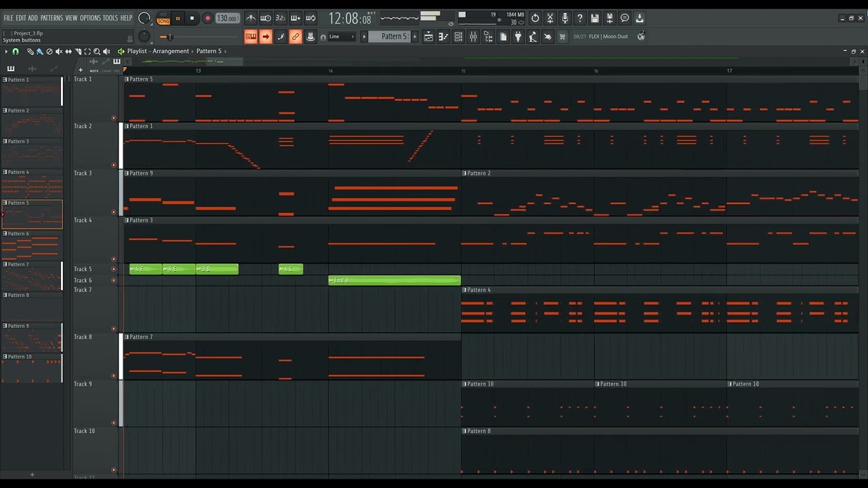Screen dimensions: 868x488
Task: Click the record button
Action: pyautogui.click(x=208, y=18)
